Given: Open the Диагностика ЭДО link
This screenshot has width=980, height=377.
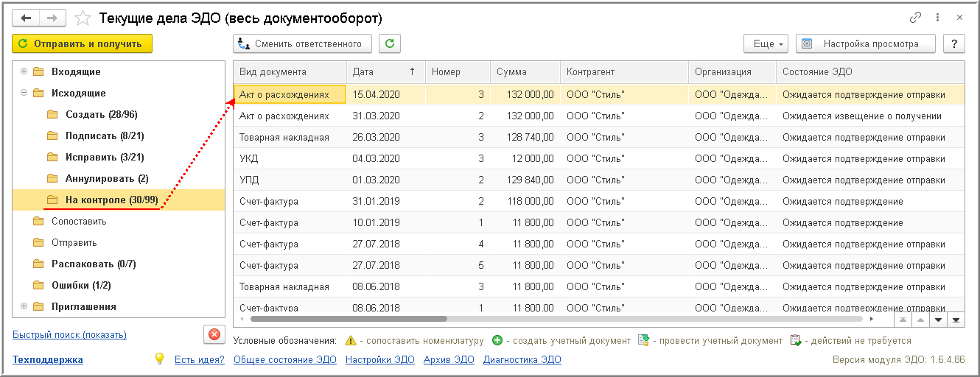Looking at the screenshot, I should tap(522, 360).
